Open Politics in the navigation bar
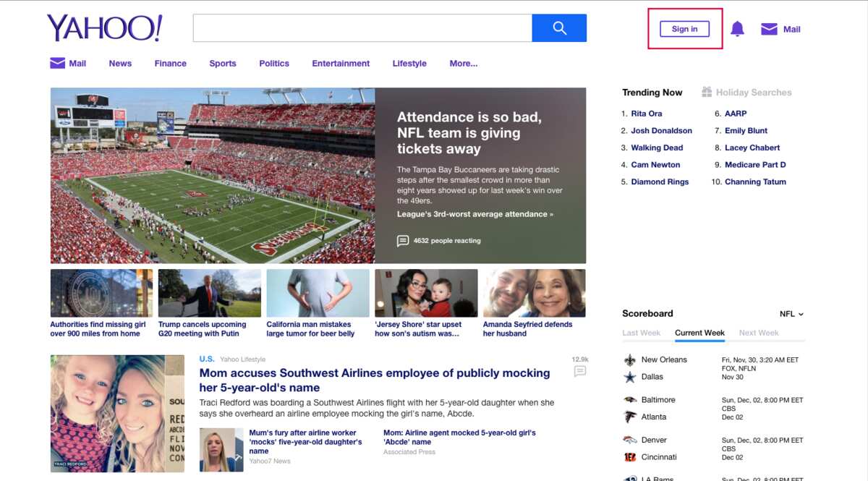Screen dimensions: 868x481 tap(274, 64)
